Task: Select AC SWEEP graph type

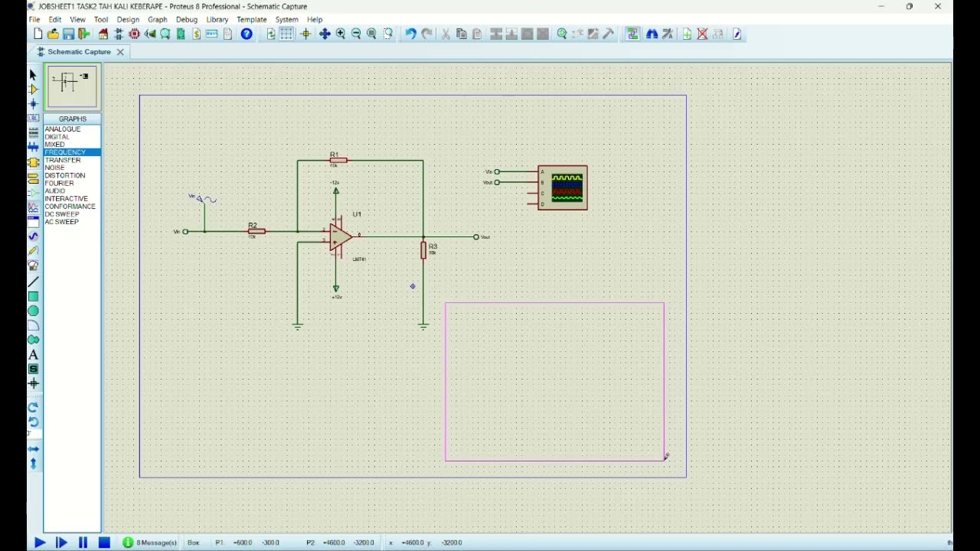Action: tap(61, 222)
